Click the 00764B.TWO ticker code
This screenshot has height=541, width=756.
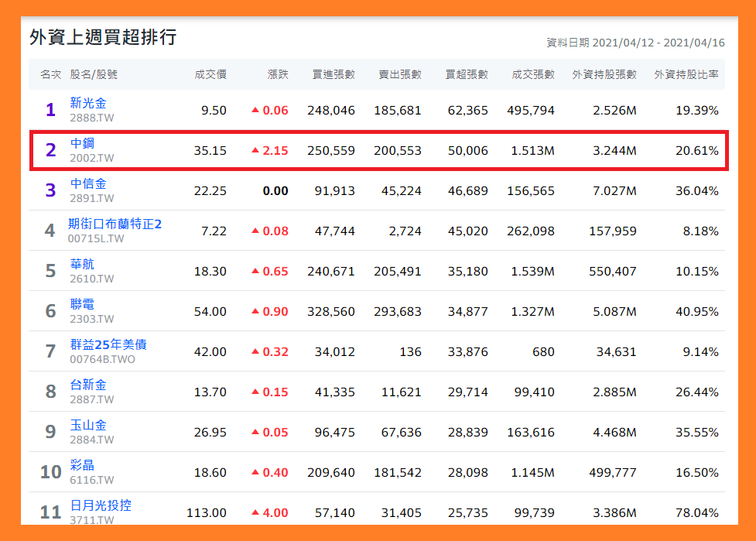pyautogui.click(x=102, y=359)
